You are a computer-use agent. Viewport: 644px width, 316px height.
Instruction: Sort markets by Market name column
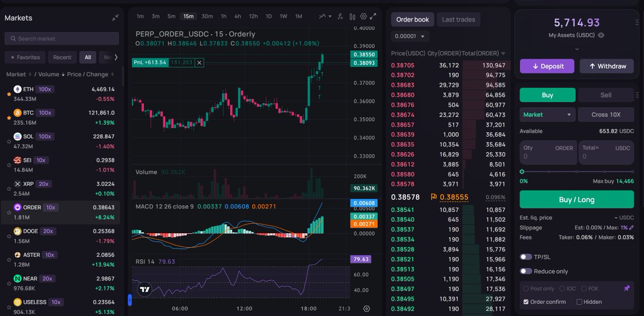coord(18,74)
